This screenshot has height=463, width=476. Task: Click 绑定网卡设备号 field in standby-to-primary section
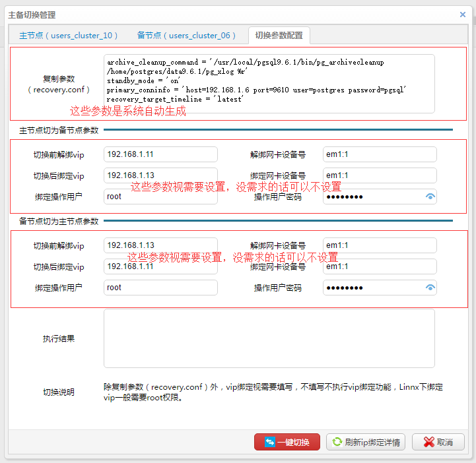[x=380, y=266]
